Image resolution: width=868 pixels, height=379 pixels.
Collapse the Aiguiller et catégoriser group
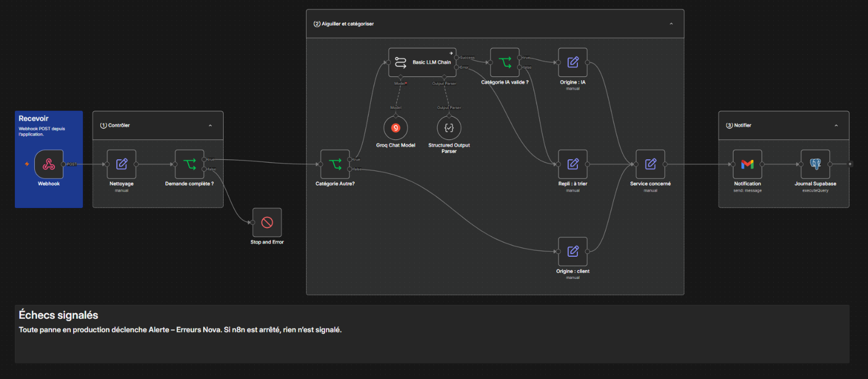[x=671, y=24]
